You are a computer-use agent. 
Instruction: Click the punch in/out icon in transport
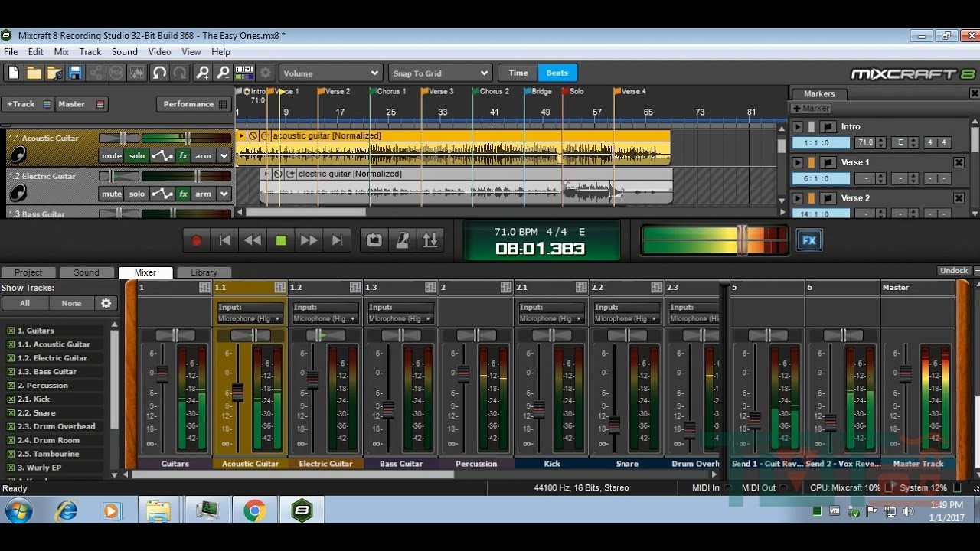pos(430,240)
